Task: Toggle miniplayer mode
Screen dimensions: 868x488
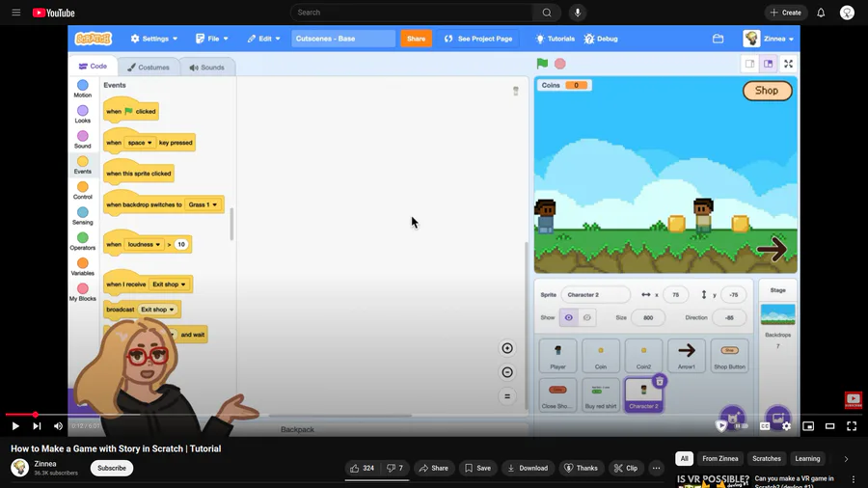Action: click(808, 426)
